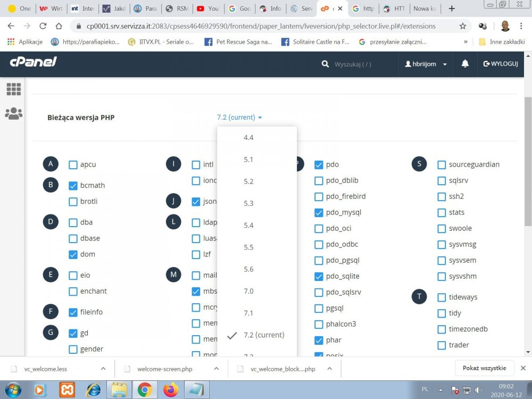
Task: Uncheck the bcmath extension
Action: click(73, 186)
